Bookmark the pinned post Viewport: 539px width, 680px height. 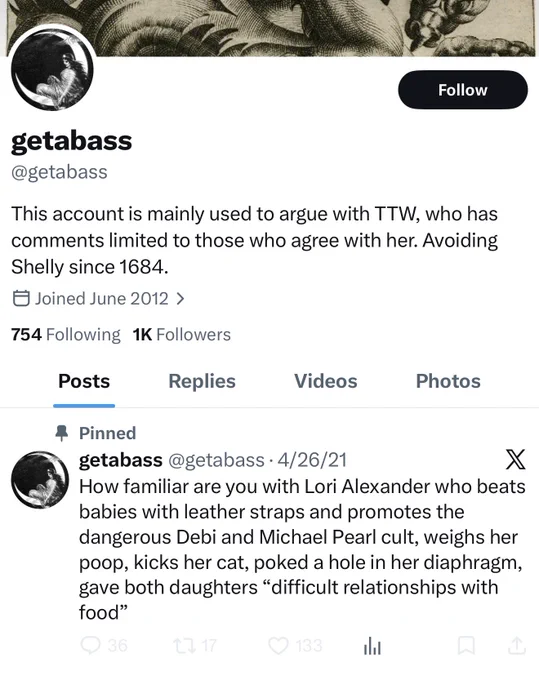click(466, 645)
